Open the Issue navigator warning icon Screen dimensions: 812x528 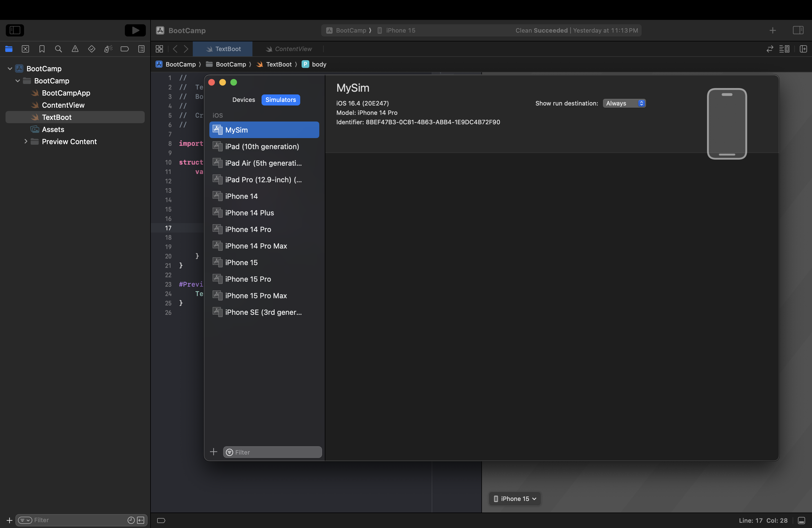pos(75,49)
